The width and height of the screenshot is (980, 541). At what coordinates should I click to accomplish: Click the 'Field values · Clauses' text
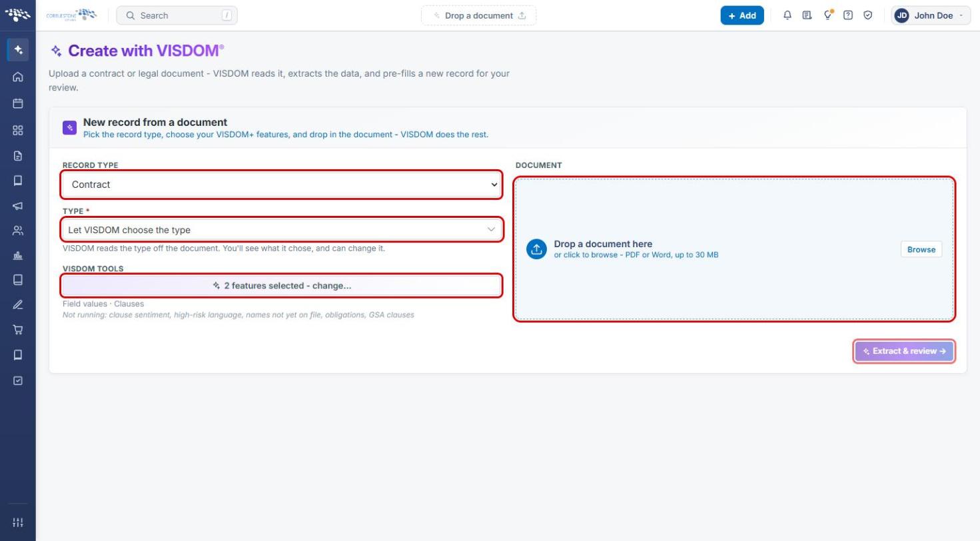[x=103, y=304]
